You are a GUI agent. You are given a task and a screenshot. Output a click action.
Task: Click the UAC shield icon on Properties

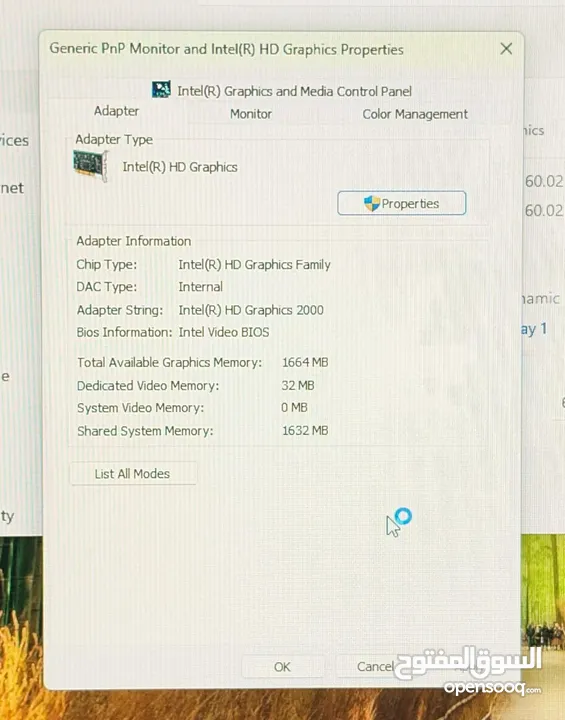(x=372, y=203)
